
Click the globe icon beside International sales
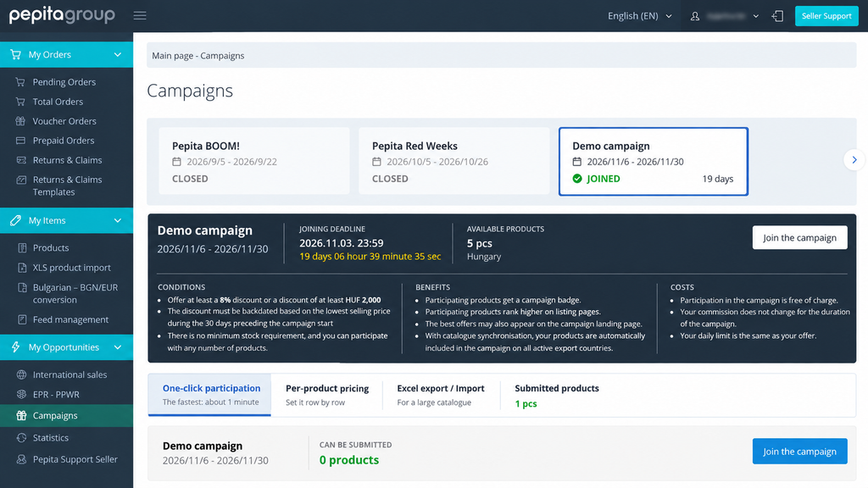coord(21,374)
